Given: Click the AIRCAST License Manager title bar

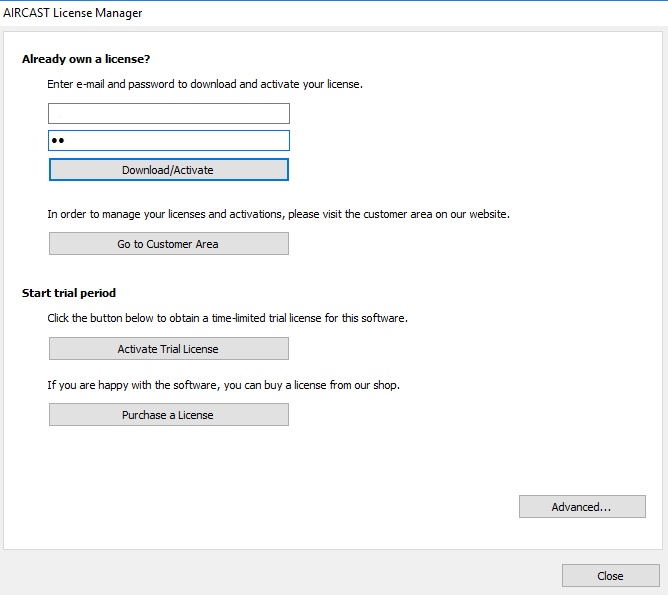Looking at the screenshot, I should (73, 13).
